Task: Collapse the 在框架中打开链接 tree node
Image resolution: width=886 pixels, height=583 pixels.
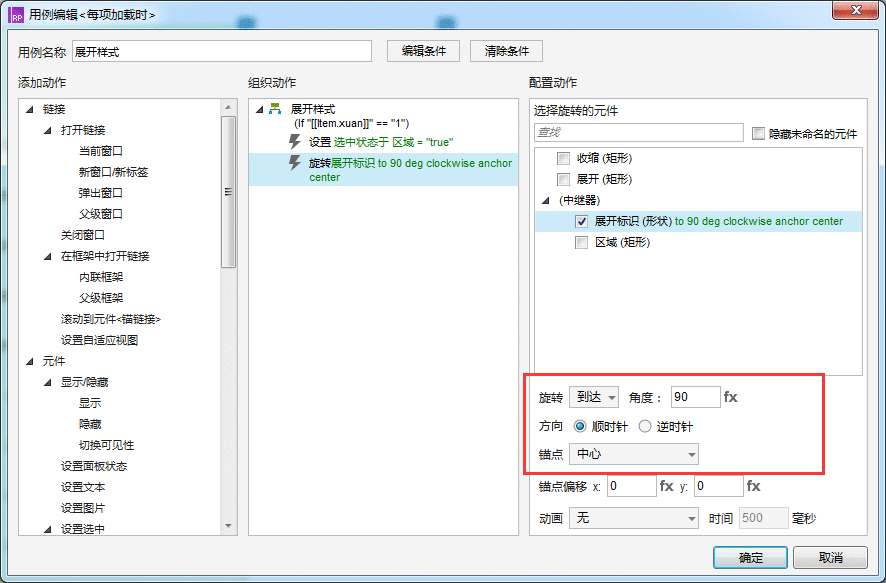Action: (x=47, y=256)
